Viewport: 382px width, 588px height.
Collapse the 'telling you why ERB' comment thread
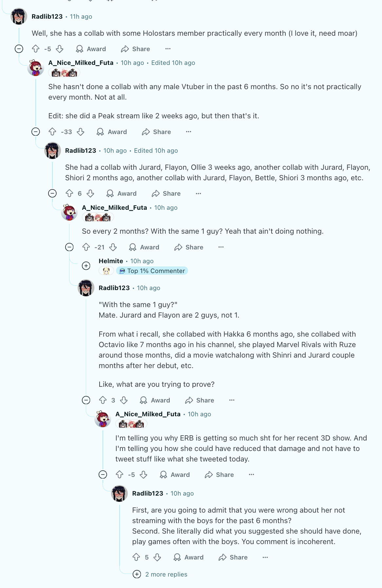click(x=103, y=475)
